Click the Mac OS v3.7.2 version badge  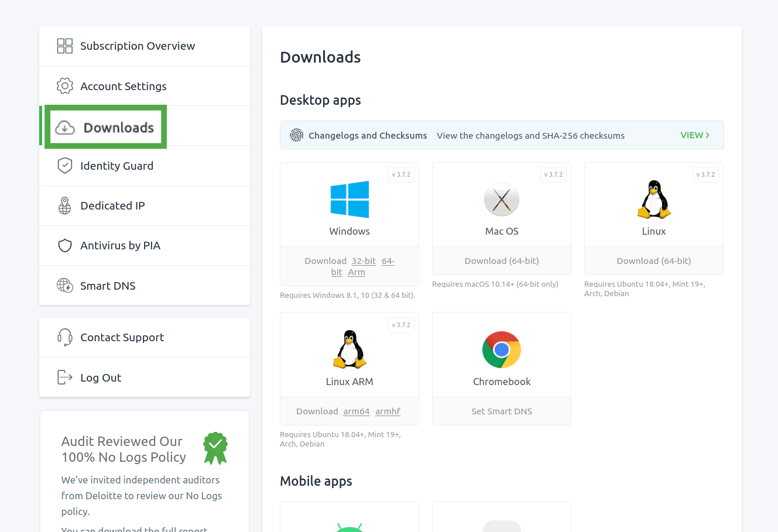[554, 174]
